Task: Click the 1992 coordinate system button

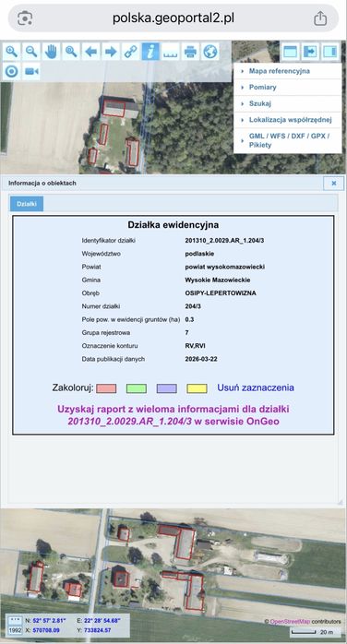Action: [15, 630]
